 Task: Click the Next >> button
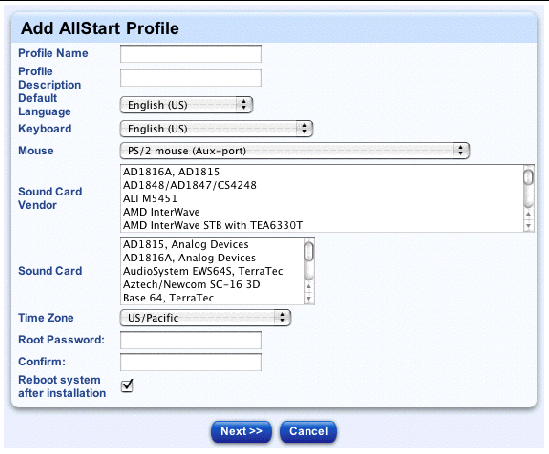point(241,432)
